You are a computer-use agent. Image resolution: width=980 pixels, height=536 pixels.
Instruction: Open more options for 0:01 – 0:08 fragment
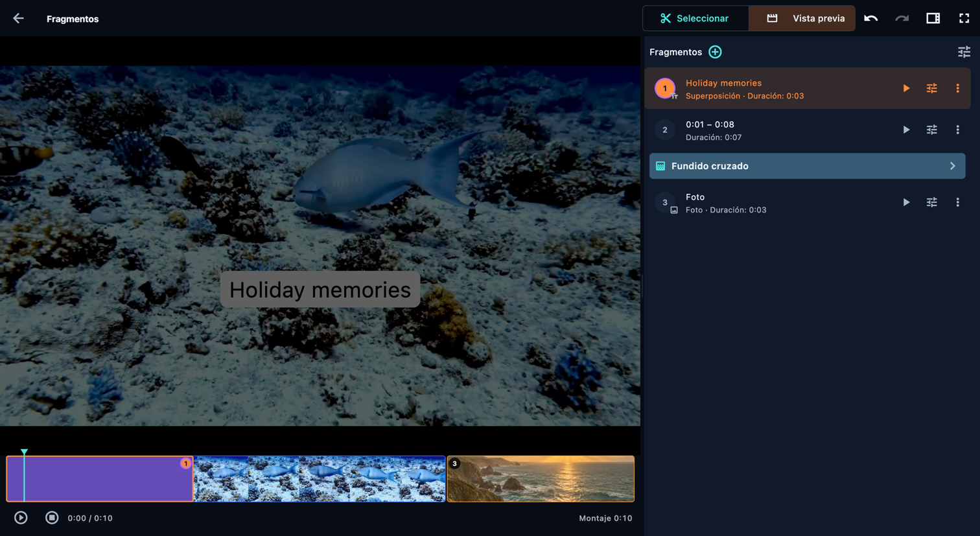[958, 130]
